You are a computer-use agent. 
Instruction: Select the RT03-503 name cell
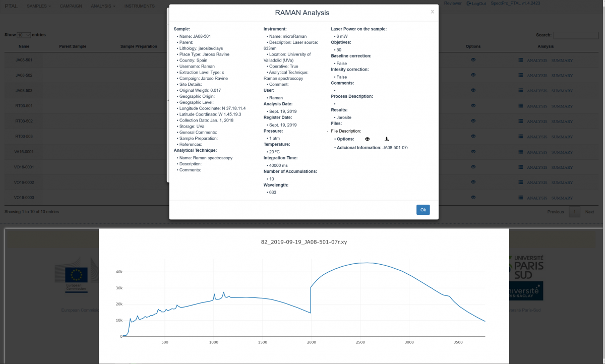click(x=24, y=136)
